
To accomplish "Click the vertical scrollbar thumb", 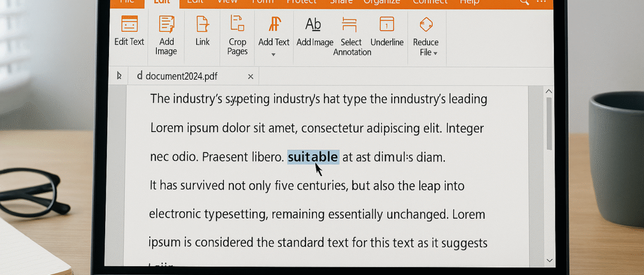I will [549, 124].
